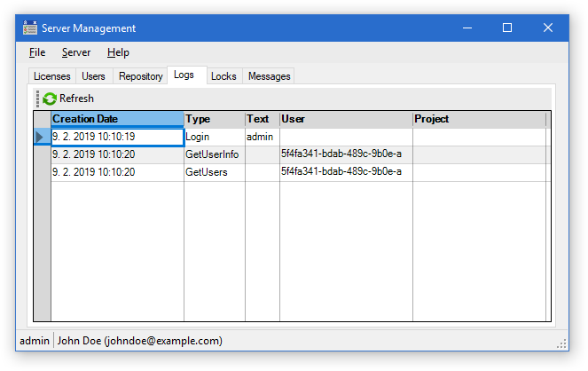Image resolution: width=588 pixels, height=371 pixels.
Task: Sort by the Type column header
Action: (x=215, y=119)
